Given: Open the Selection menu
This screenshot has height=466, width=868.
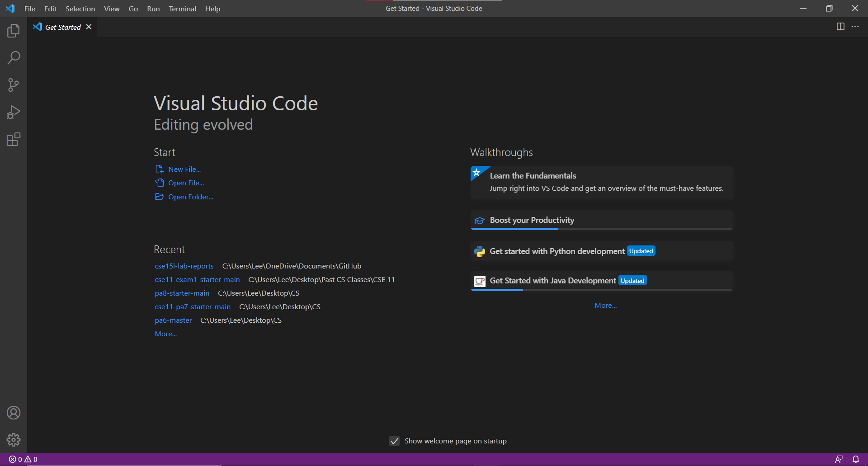Looking at the screenshot, I should coord(80,9).
